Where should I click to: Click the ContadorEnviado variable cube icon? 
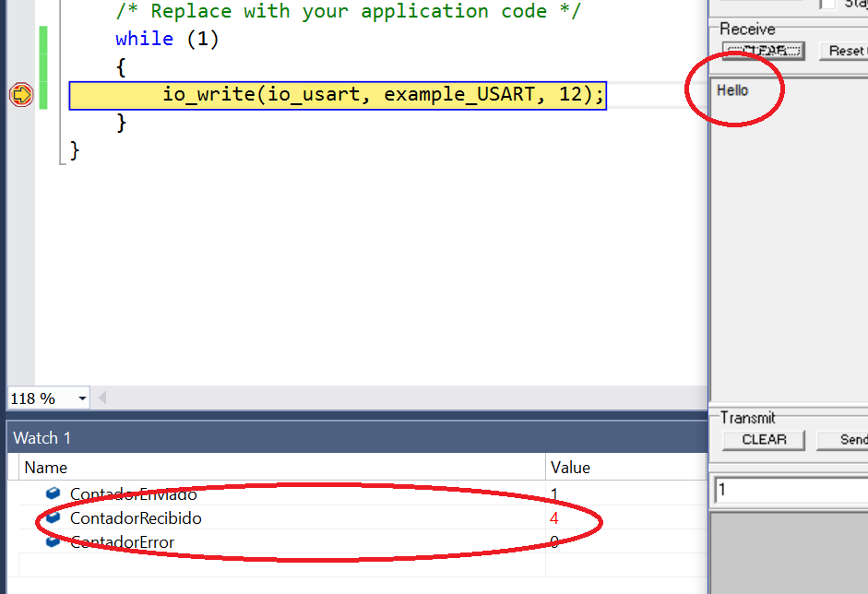coord(54,493)
